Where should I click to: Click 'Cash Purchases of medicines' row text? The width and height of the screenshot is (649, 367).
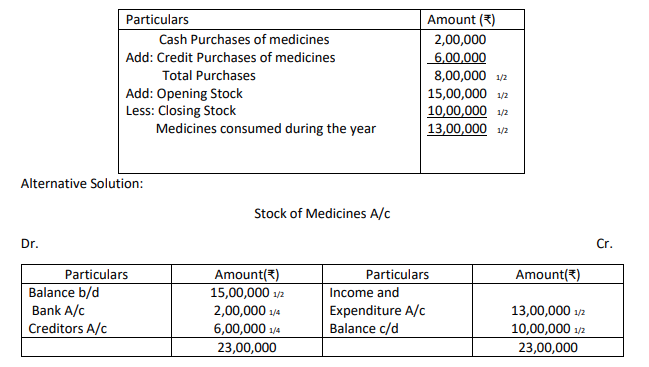point(244,39)
